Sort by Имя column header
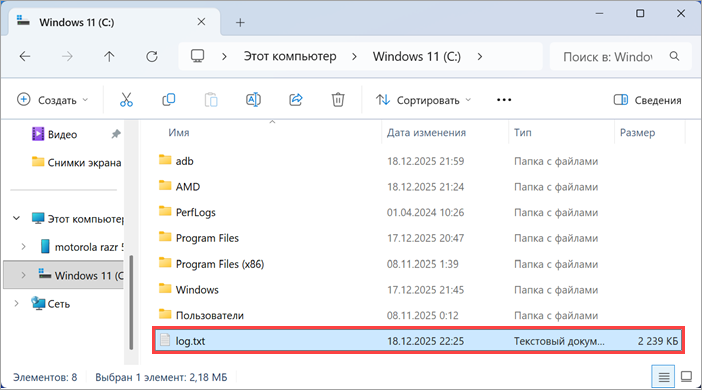The height and width of the screenshot is (390, 702). (x=179, y=133)
